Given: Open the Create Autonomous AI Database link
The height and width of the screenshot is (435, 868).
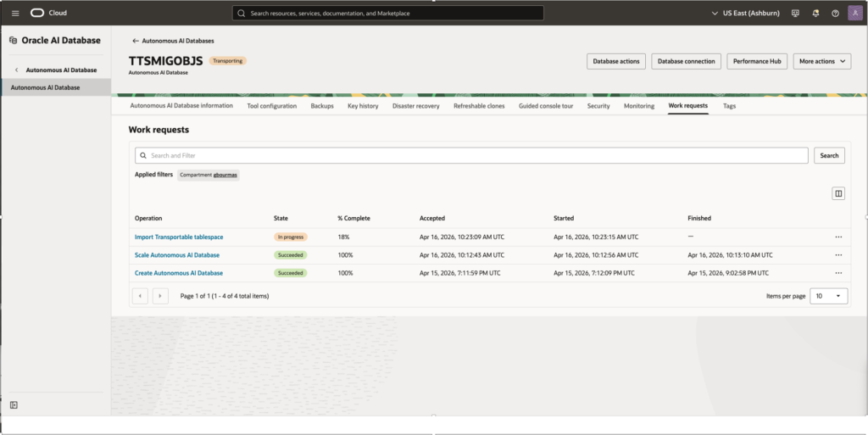Looking at the screenshot, I should tap(179, 273).
